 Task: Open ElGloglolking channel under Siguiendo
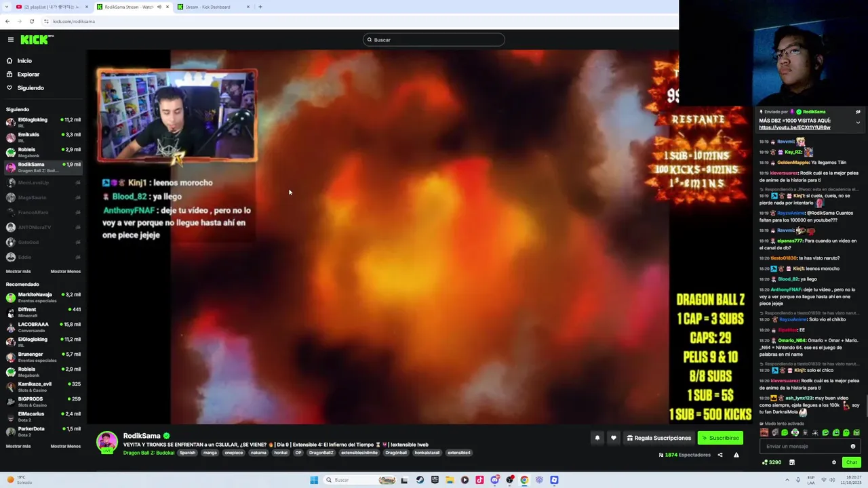pyautogui.click(x=43, y=122)
